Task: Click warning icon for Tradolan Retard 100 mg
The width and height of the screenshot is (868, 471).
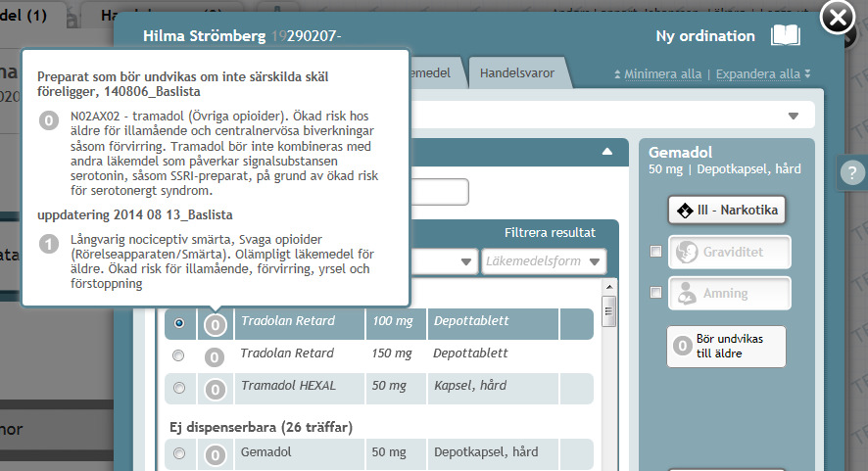Action: click(x=216, y=325)
